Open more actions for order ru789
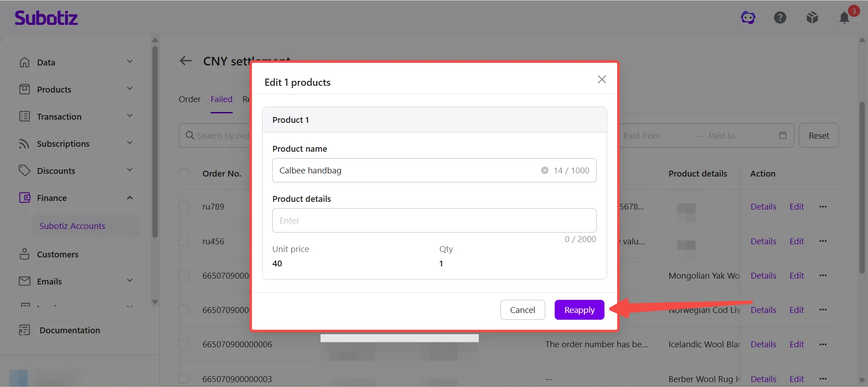 [x=823, y=207]
